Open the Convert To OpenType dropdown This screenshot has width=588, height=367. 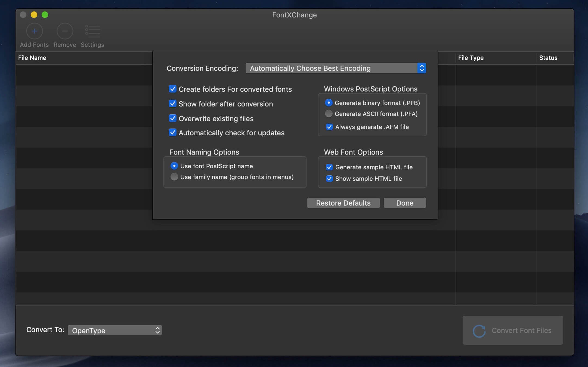pos(115,330)
